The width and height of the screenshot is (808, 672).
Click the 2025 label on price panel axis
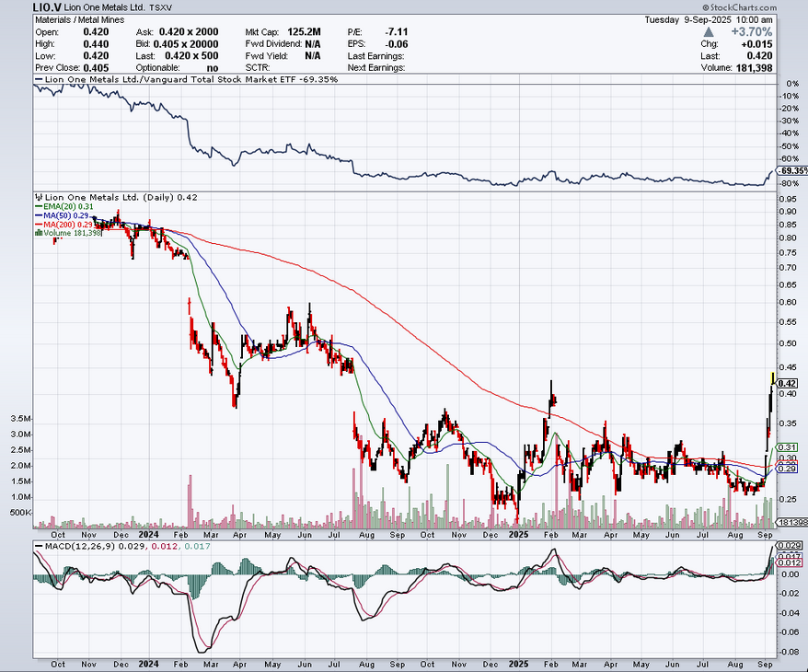coord(518,535)
